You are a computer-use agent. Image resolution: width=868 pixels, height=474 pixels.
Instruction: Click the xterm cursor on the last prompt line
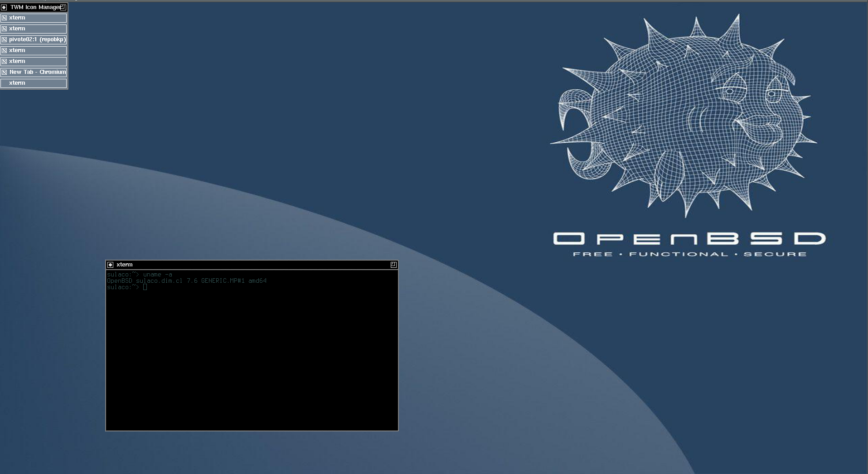click(145, 287)
